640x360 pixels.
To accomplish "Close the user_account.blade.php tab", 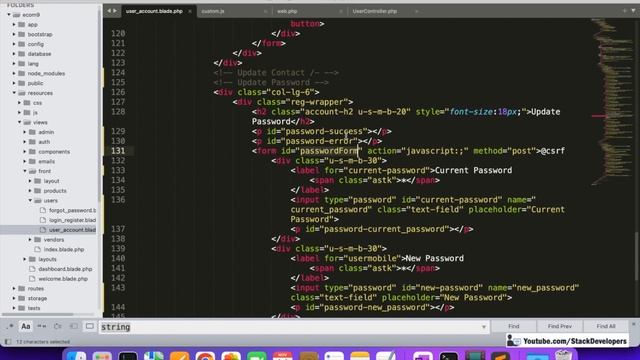I will 190,11.
